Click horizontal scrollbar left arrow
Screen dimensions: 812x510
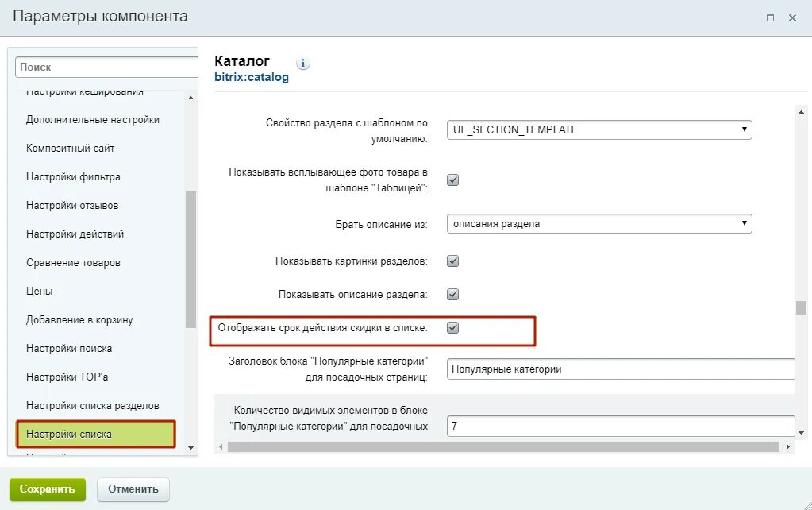(x=221, y=446)
